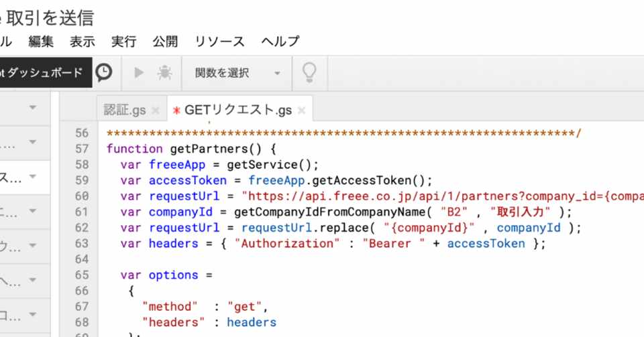Open the 実行 menu

124,42
